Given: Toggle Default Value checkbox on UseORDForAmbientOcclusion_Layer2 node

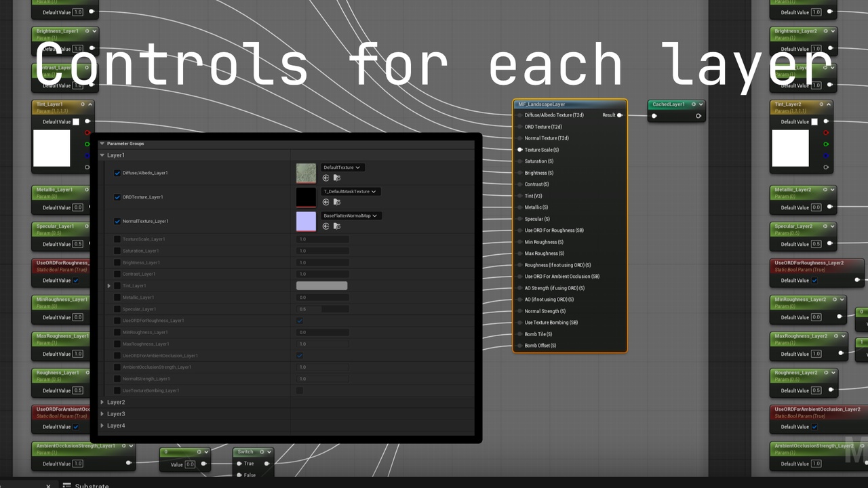Looking at the screenshot, I should (814, 427).
